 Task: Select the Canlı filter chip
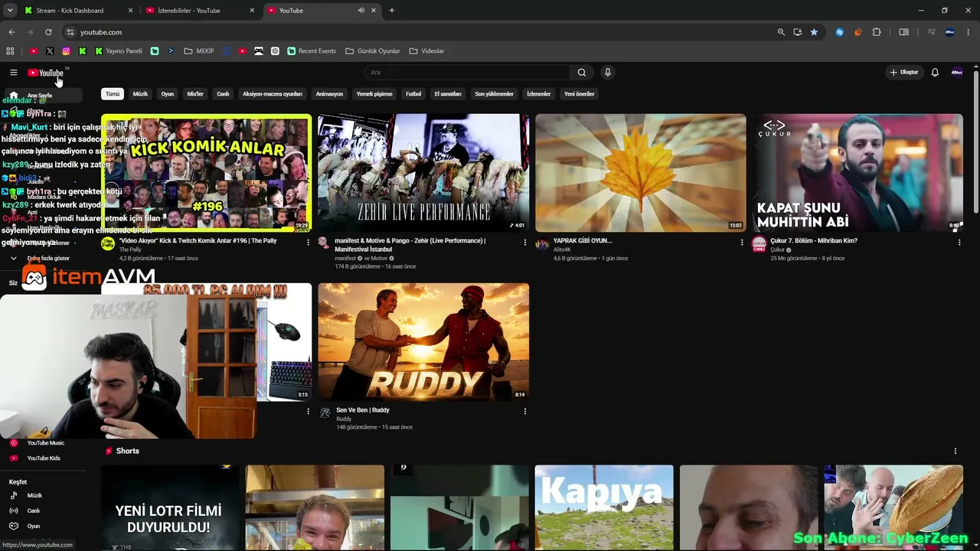pos(223,94)
